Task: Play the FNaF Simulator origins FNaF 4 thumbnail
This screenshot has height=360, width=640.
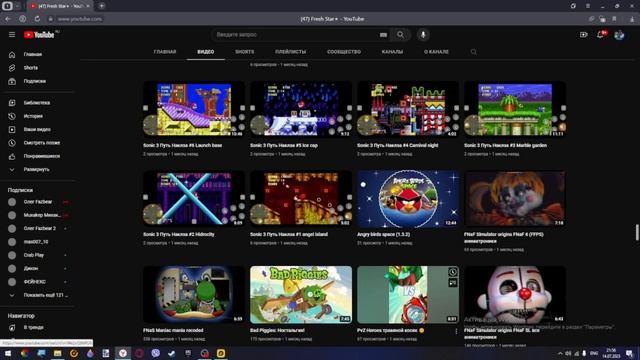Action: point(515,198)
